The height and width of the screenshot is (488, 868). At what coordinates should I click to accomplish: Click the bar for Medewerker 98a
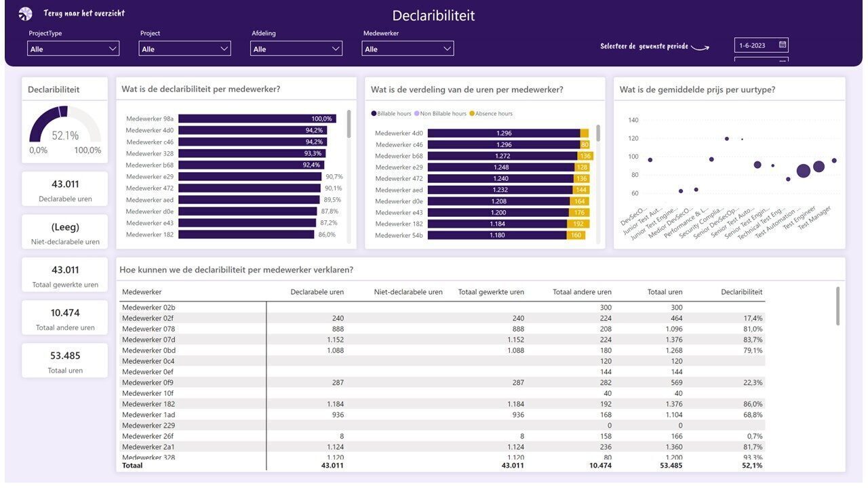[257, 119]
